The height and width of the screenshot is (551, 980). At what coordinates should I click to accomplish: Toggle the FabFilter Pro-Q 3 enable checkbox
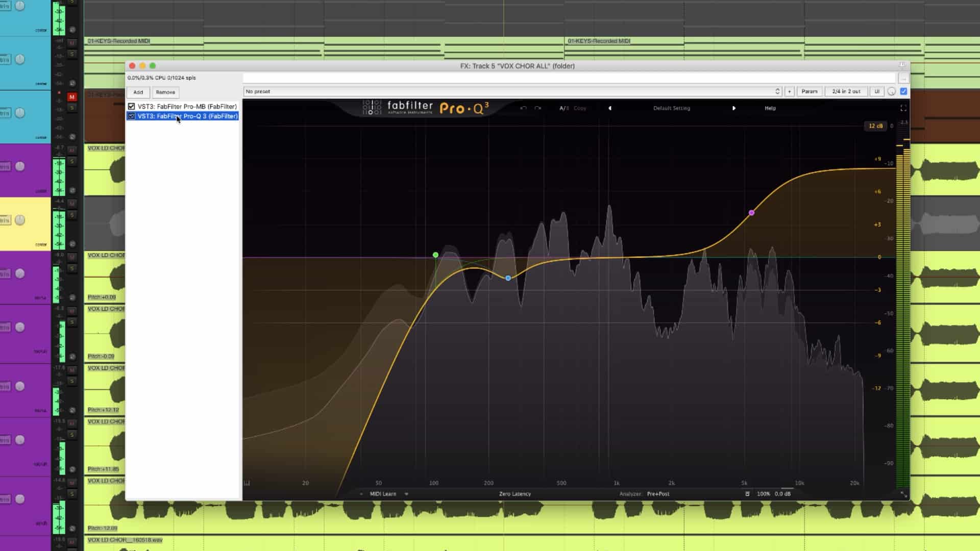click(x=132, y=116)
